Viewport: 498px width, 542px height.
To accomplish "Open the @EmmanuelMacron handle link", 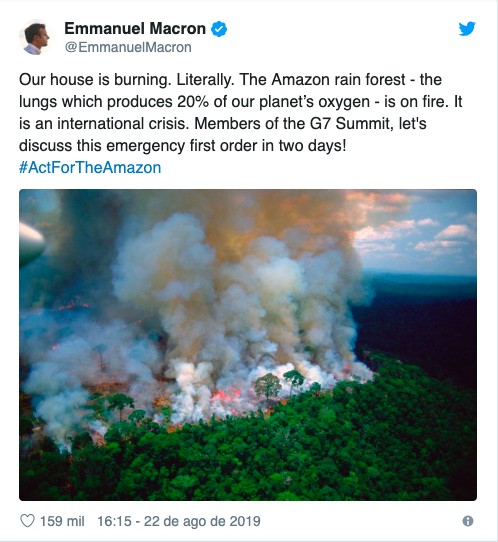I will point(128,48).
